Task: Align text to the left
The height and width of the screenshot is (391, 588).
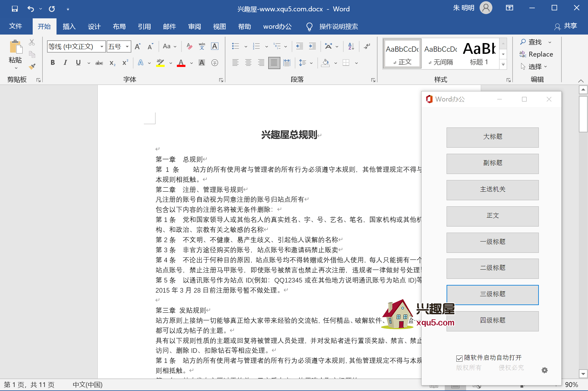Action: [236, 63]
